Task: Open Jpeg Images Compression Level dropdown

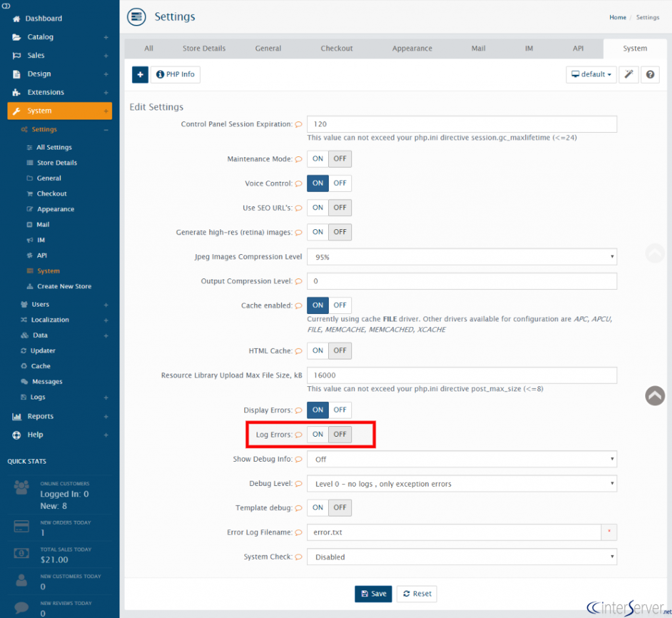Action: (461, 257)
